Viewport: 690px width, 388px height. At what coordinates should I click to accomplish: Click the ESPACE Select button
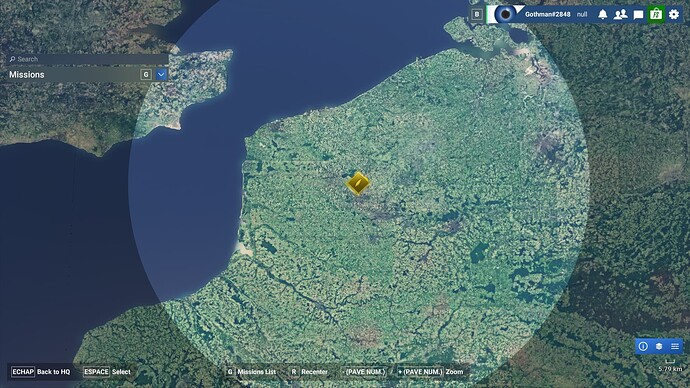[107, 372]
